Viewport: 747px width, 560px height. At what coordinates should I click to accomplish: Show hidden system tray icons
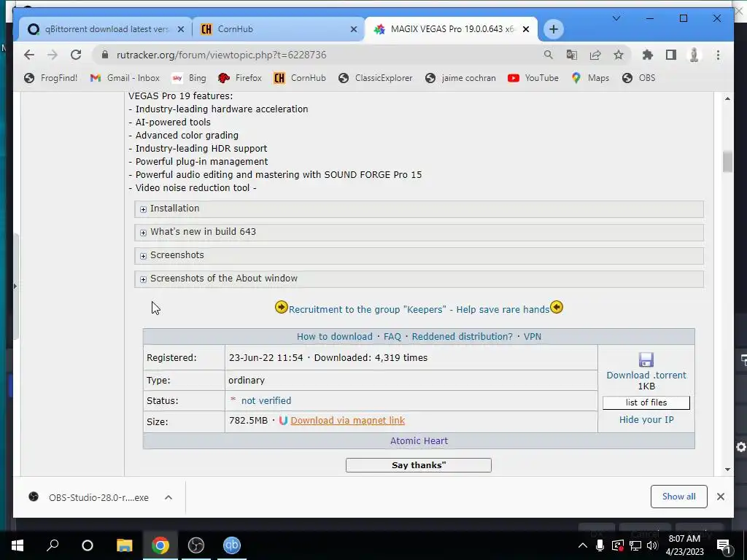coord(582,545)
